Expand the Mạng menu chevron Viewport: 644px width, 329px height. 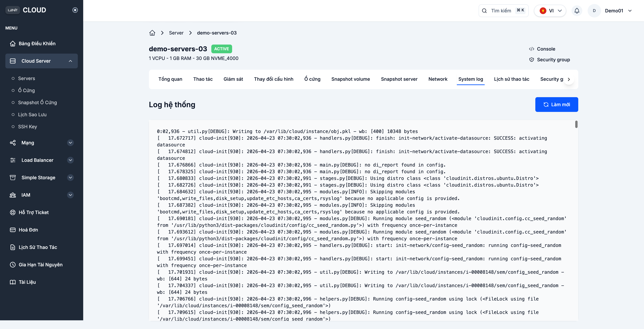pyautogui.click(x=70, y=143)
